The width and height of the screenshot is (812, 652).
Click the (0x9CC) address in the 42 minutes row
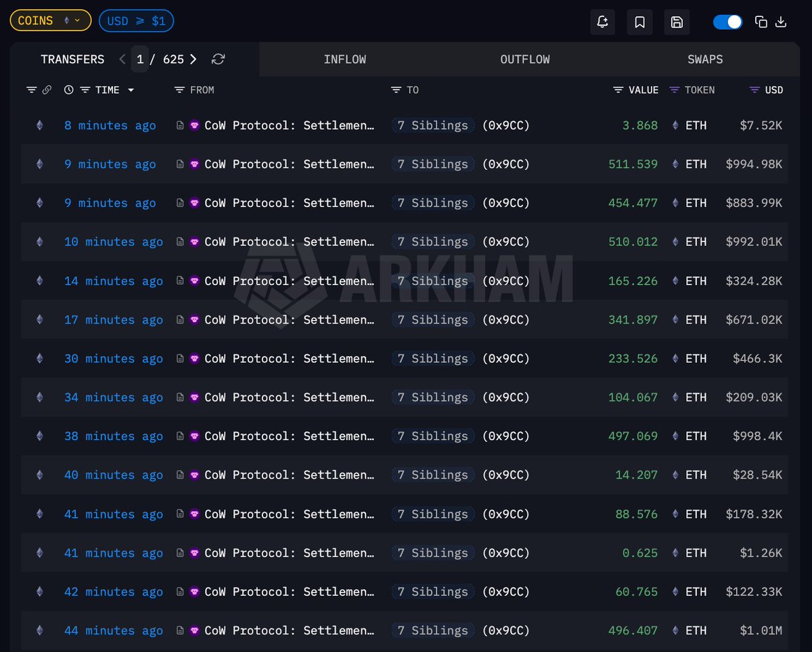pyautogui.click(x=506, y=592)
